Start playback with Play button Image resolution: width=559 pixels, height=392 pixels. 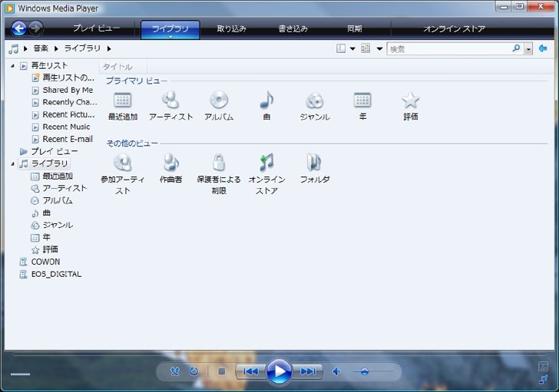pyautogui.click(x=279, y=372)
